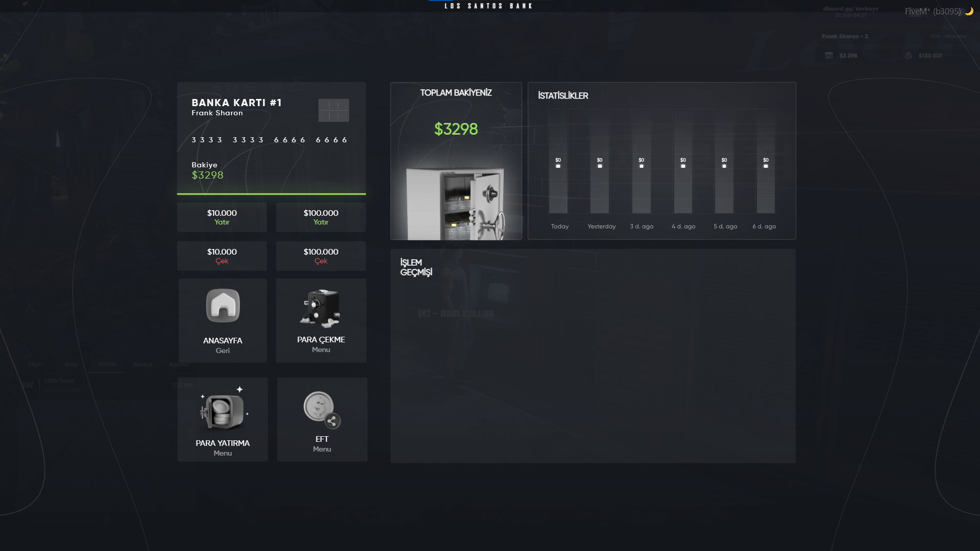Click the Anasayfa home icon
The height and width of the screenshot is (551, 980).
[223, 306]
